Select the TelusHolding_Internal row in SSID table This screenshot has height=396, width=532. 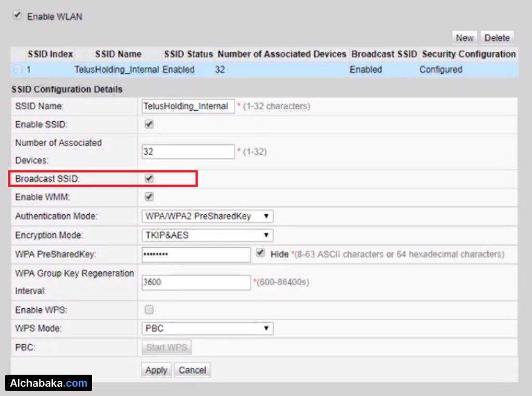pos(116,70)
